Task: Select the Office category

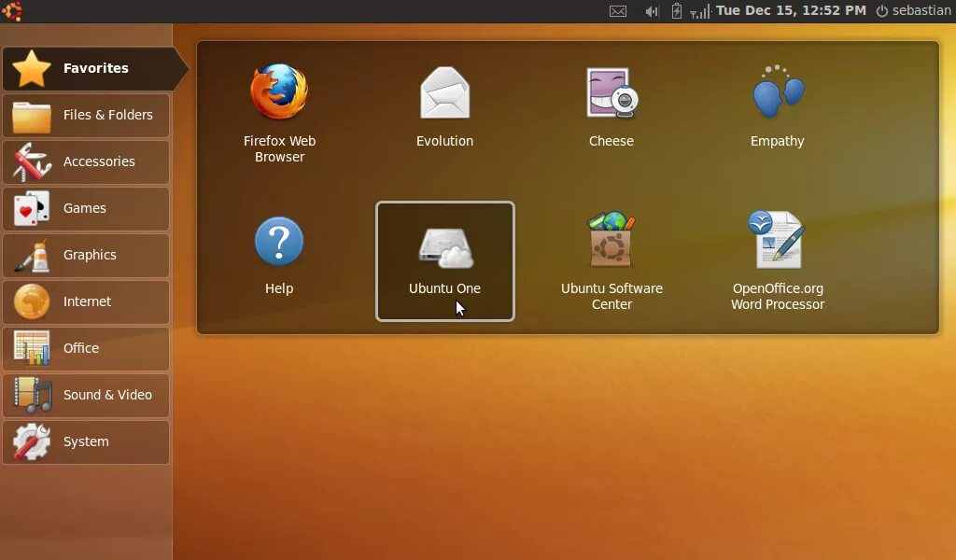Action: pos(86,348)
